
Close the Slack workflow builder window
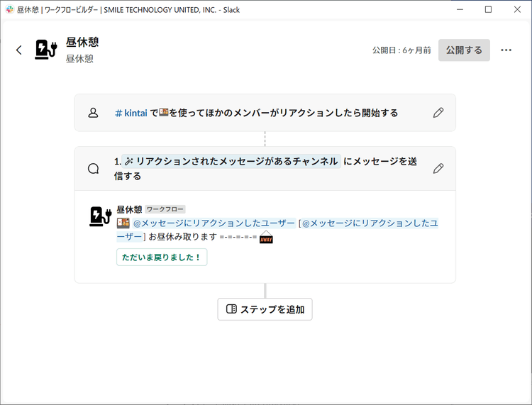click(517, 9)
